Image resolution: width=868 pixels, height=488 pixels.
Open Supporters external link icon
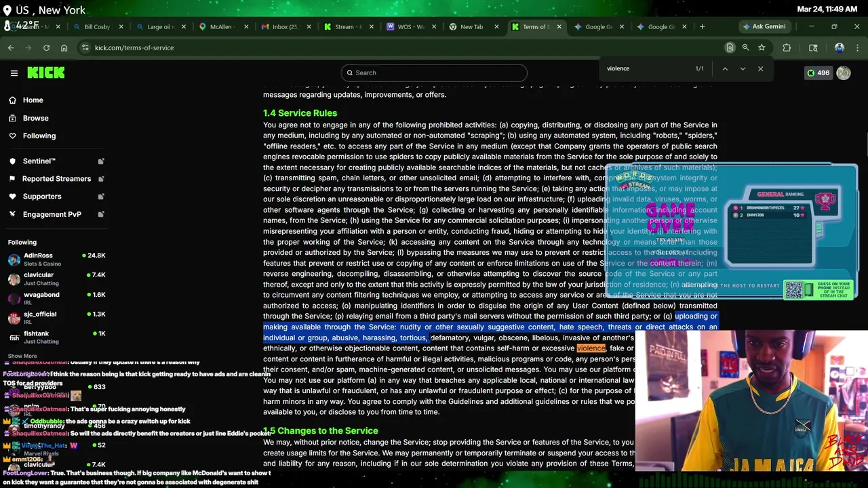pos(101,197)
